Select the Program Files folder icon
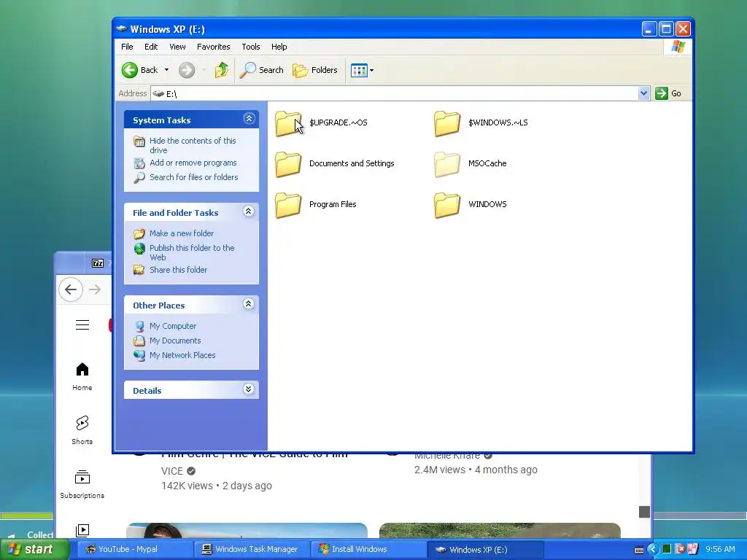 (x=288, y=205)
